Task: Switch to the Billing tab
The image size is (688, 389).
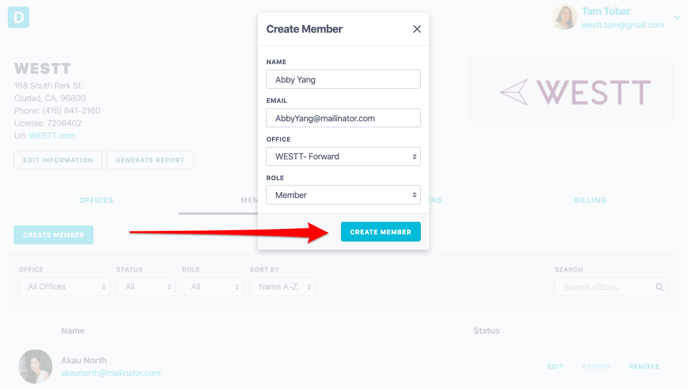Action: 590,200
